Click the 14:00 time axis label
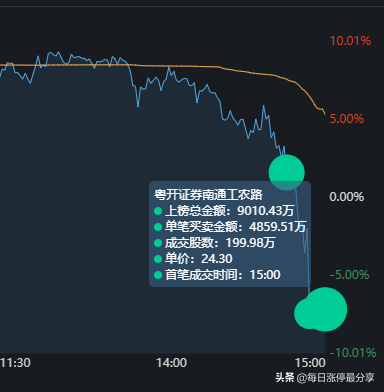This screenshot has width=384, height=392. 172,363
